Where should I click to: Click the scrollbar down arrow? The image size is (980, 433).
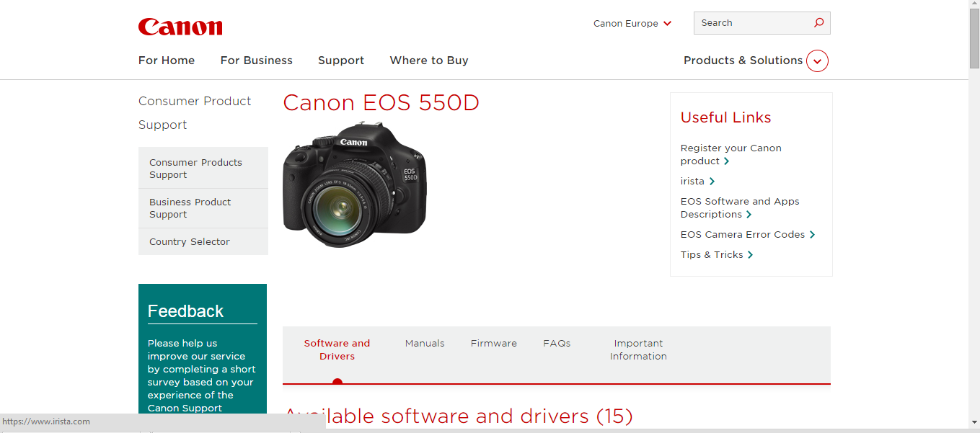[974, 422]
